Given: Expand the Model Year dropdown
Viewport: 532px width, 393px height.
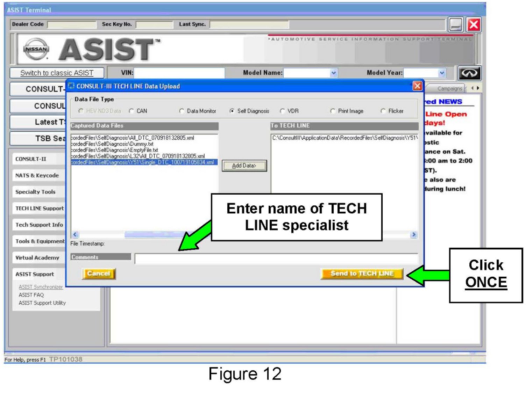Looking at the screenshot, I should (442, 73).
